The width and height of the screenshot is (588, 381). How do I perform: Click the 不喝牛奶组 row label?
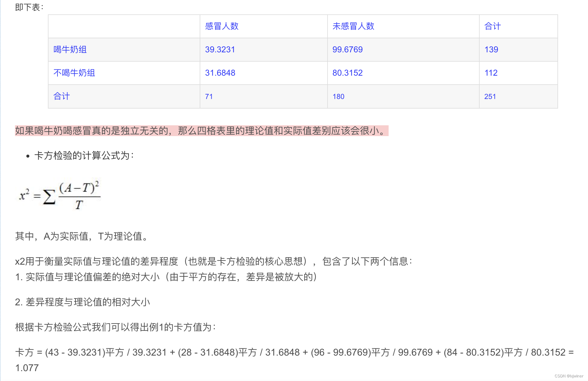pos(74,73)
